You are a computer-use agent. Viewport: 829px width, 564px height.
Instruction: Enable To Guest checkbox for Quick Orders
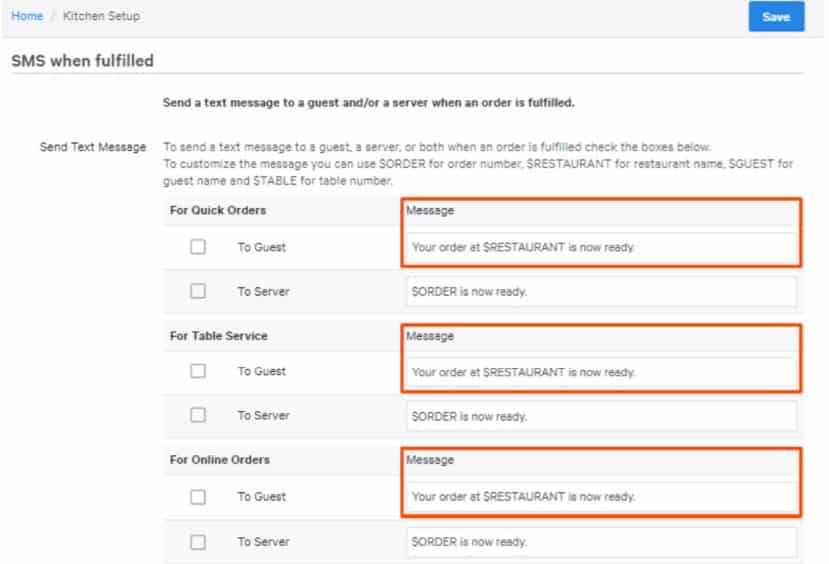click(x=198, y=247)
